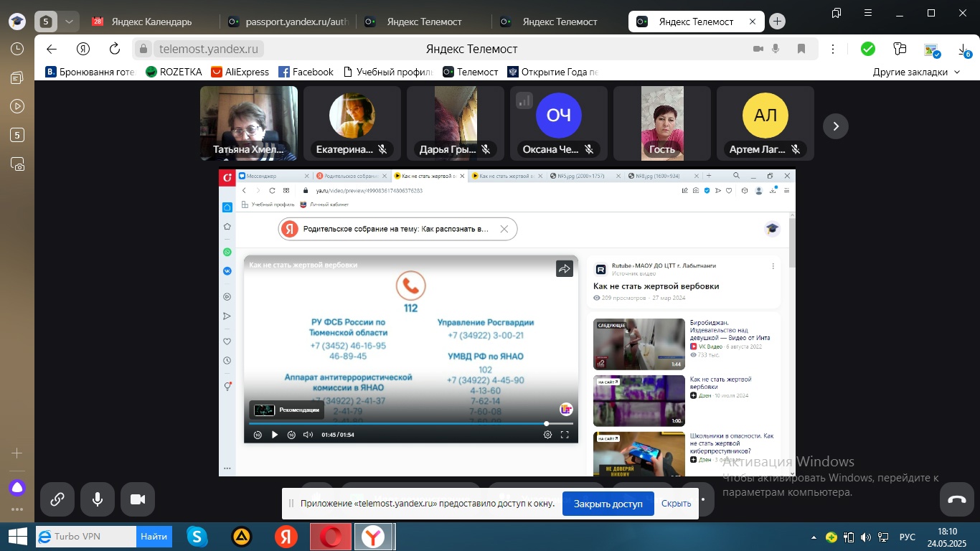The image size is (980, 551).
Task: Open three-dot page menu in address bar
Action: tap(833, 49)
